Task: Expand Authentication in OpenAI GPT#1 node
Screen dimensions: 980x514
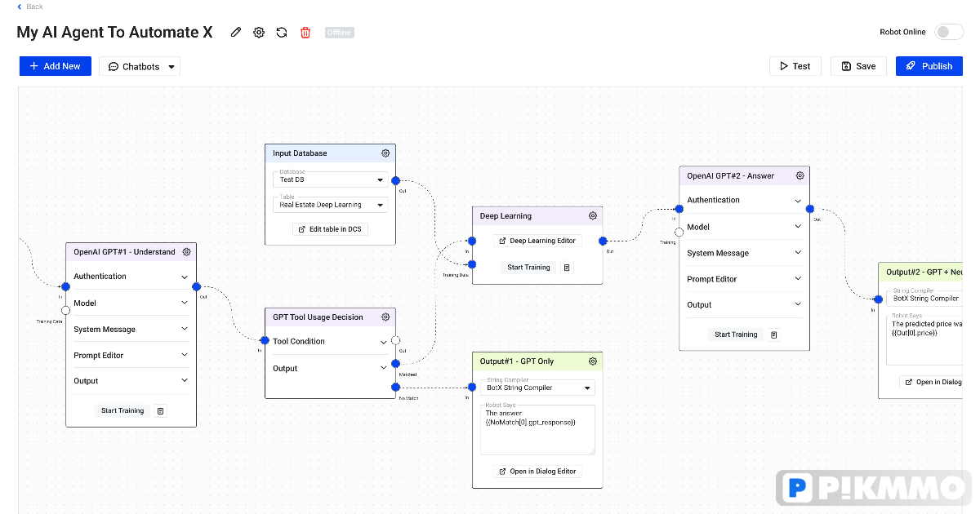Action: 131,277
